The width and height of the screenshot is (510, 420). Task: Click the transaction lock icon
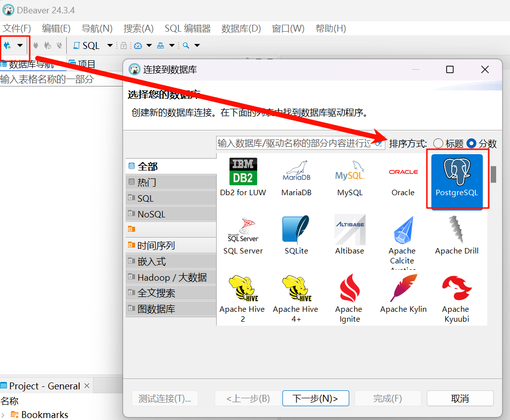tap(124, 45)
